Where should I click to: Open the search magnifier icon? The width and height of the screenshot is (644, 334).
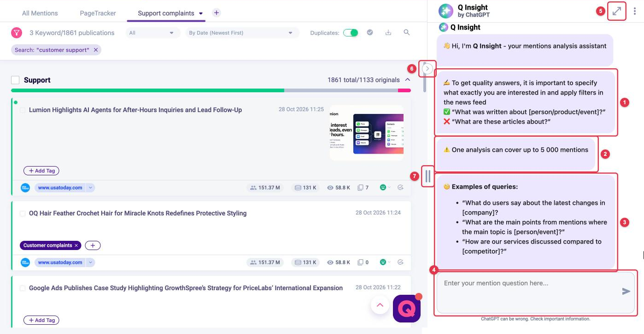point(406,32)
